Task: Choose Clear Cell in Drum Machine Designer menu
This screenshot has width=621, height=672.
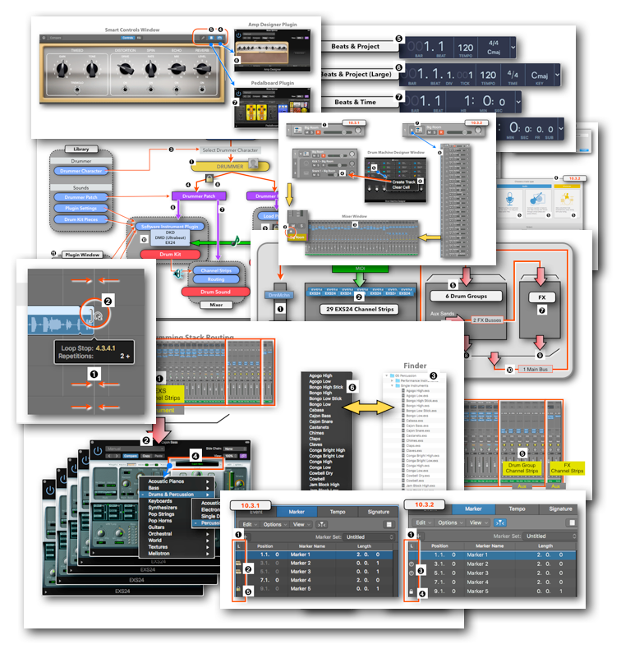Action: click(401, 186)
